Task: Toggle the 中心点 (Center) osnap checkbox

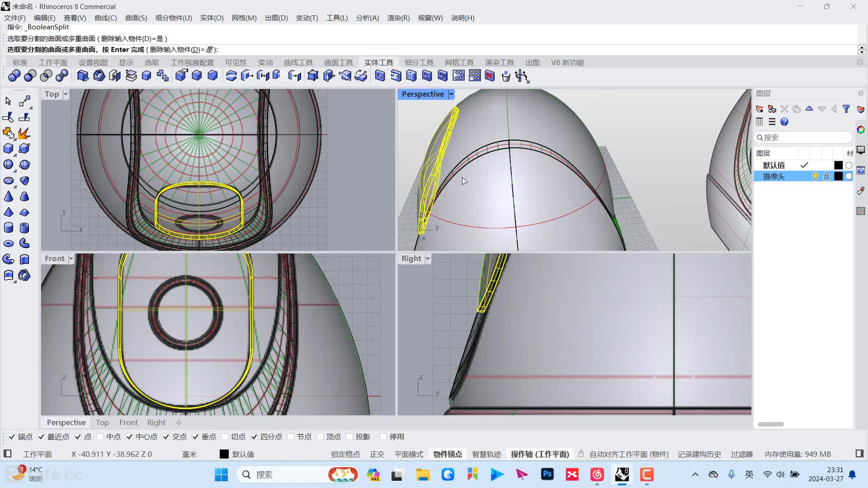Action: pos(129,436)
